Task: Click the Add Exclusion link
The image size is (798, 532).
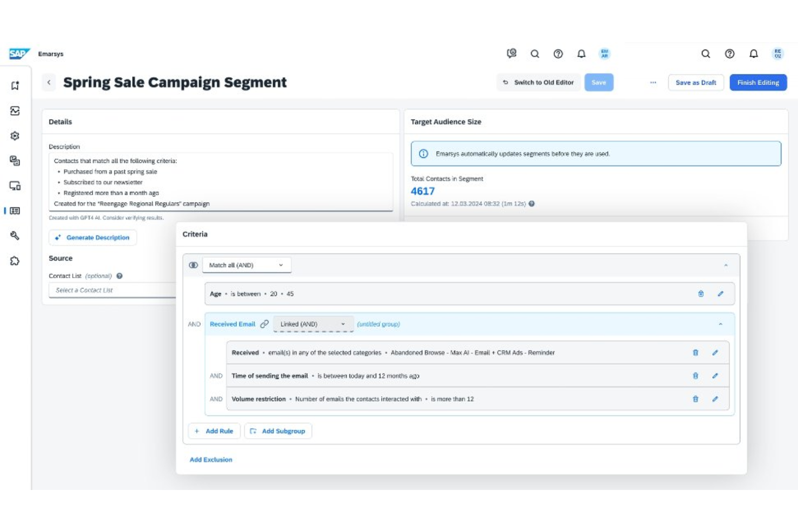Action: [x=211, y=459]
